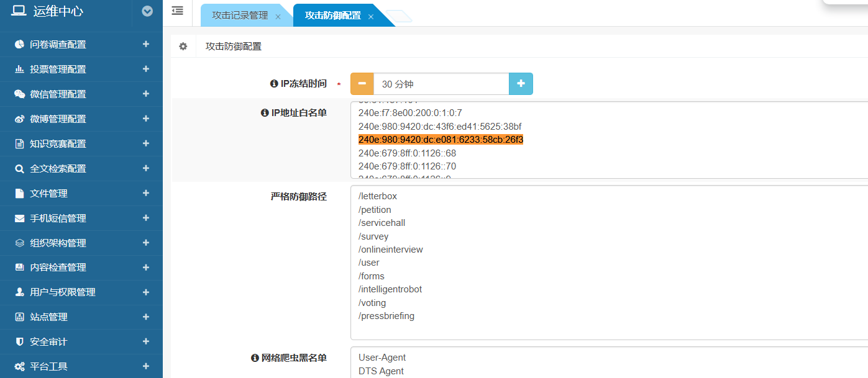The image size is (868, 378).
Task: Click the envelope icon for 手机短信管理
Action: (x=19, y=218)
